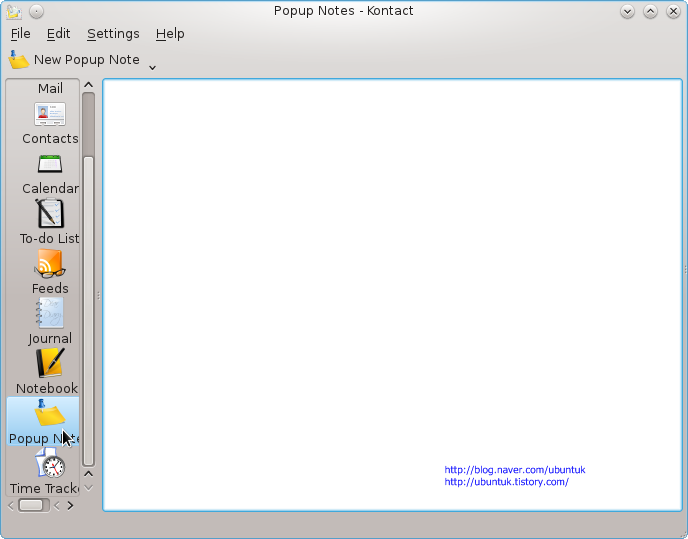Image resolution: width=688 pixels, height=539 pixels.
Task: Click the horizontal scroll right arrow
Action: 70,506
